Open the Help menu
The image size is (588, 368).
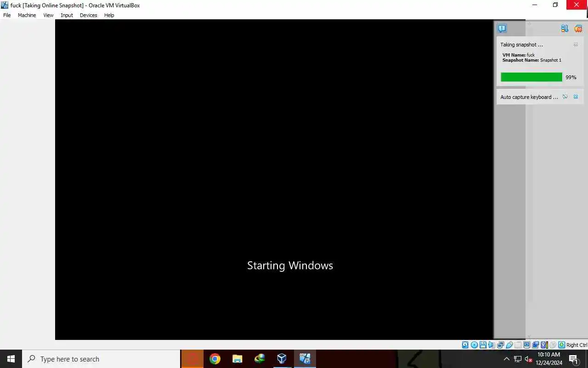click(109, 15)
